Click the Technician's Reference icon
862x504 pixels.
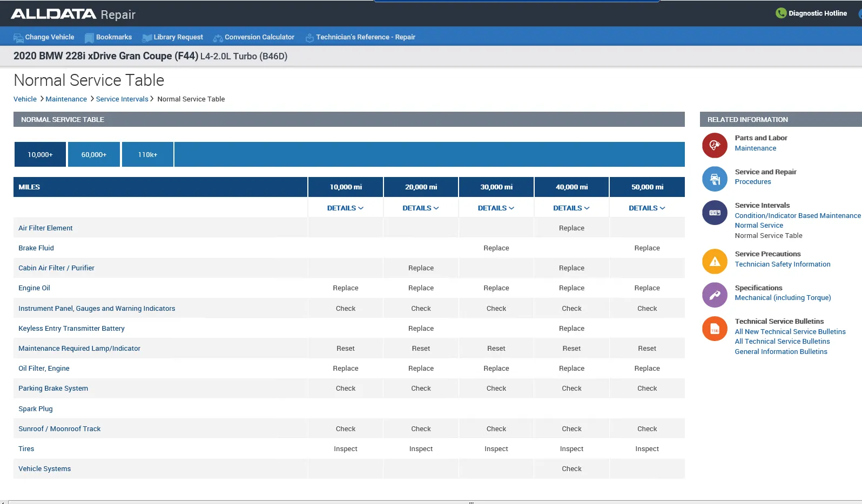pyautogui.click(x=309, y=38)
